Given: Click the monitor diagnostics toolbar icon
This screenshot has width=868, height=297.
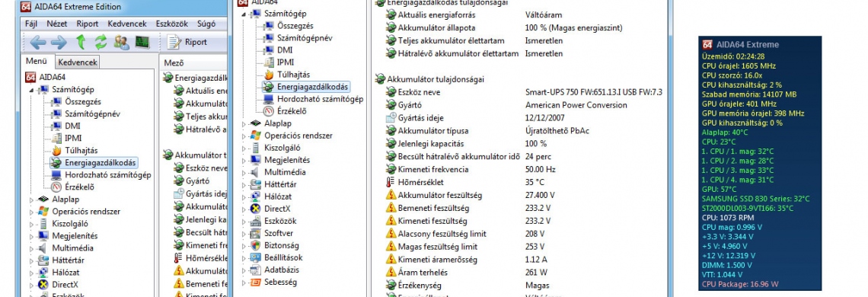Looking at the screenshot, I should pos(142,42).
